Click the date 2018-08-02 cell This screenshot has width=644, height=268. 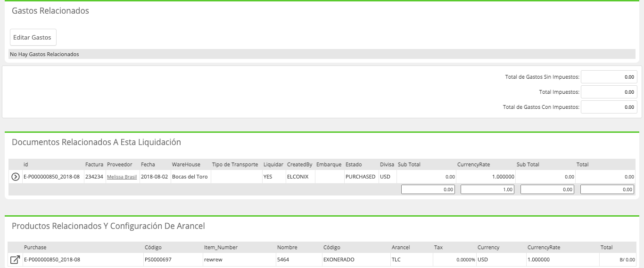pos(155,177)
